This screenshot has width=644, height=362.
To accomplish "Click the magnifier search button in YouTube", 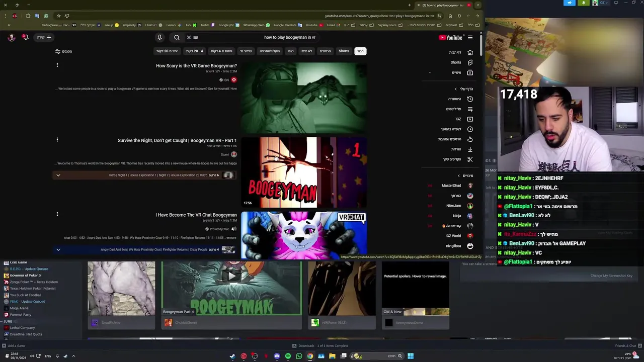I will 177,37.
